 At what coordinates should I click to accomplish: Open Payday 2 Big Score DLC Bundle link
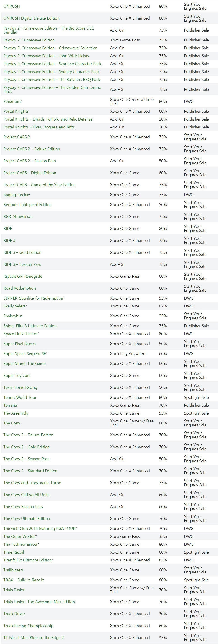pyautogui.click(x=49, y=30)
